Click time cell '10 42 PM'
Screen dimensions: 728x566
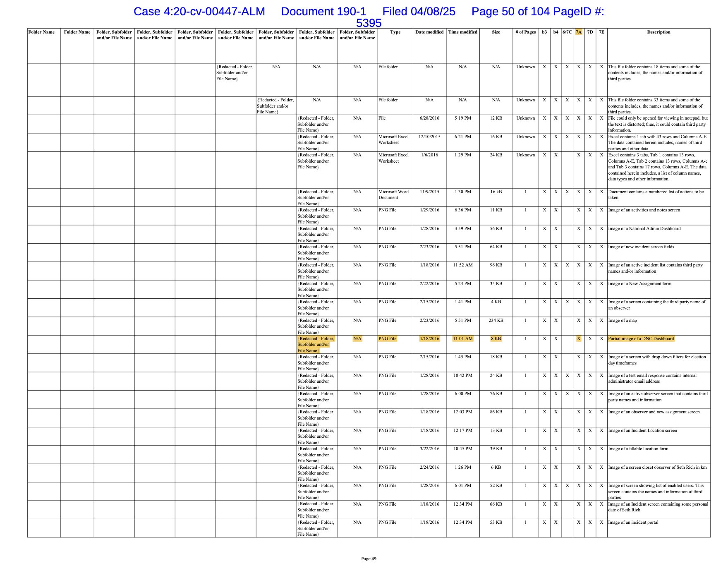click(x=463, y=376)
